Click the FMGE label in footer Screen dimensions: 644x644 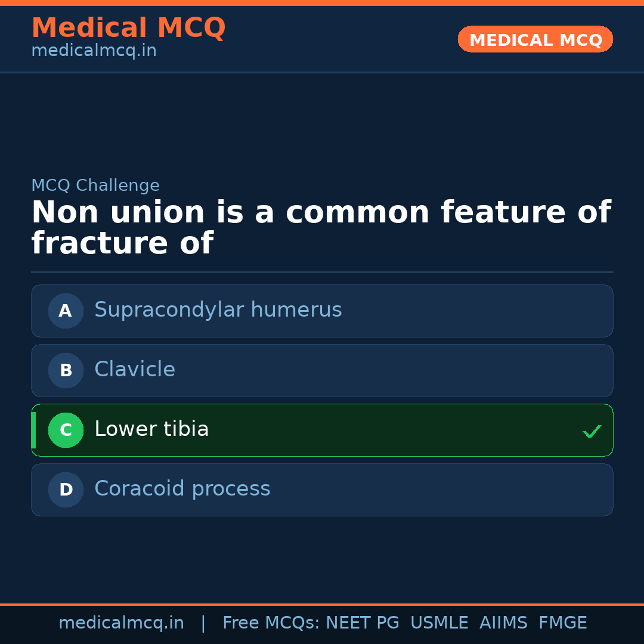coord(562,622)
